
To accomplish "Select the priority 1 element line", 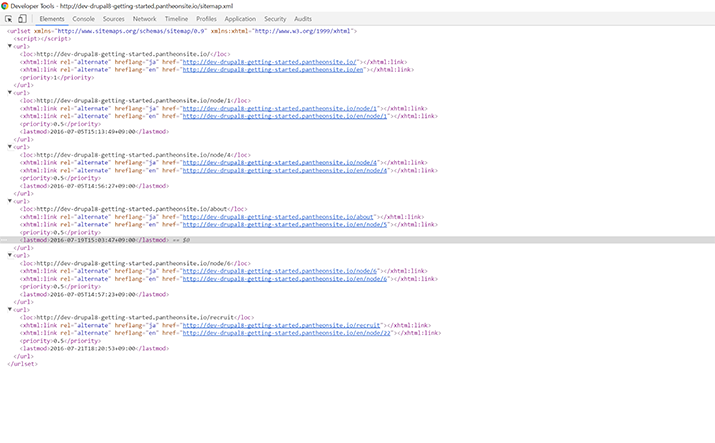I will coord(57,77).
